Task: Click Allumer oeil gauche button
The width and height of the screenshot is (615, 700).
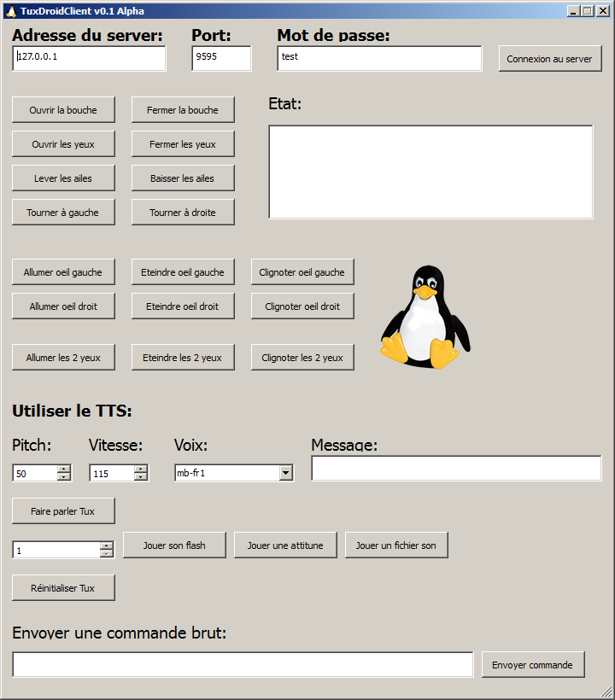Action: 63,271
